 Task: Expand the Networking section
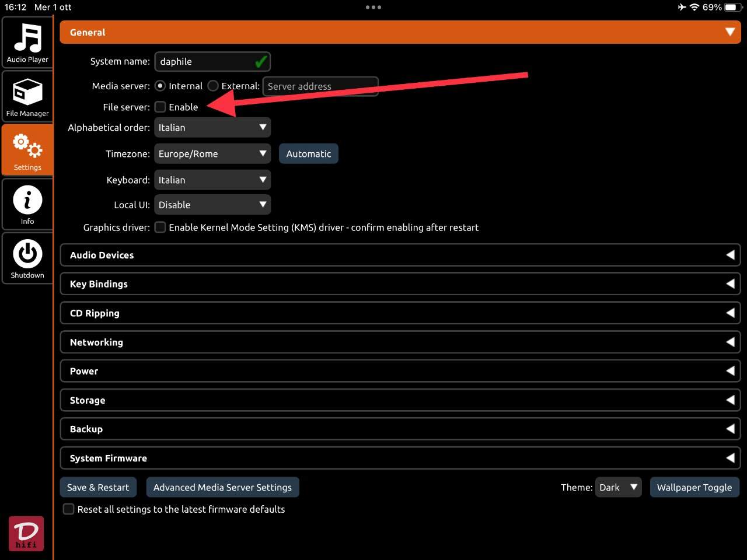pyautogui.click(x=400, y=342)
